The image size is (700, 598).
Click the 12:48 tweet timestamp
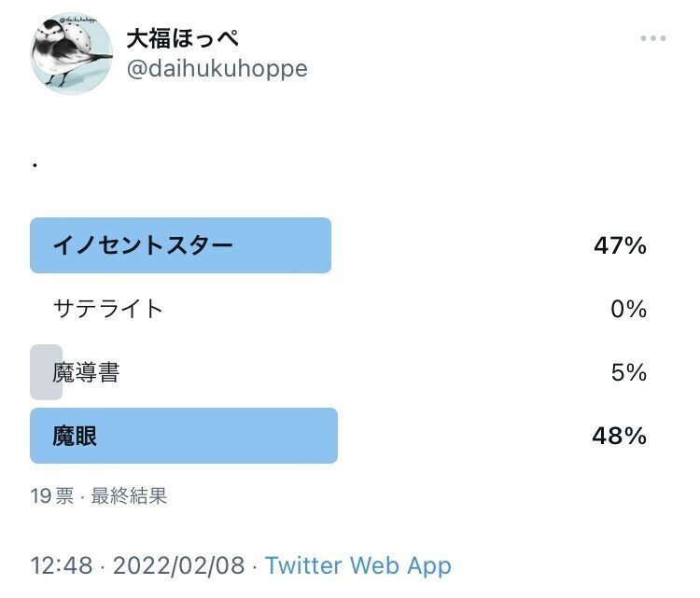[62, 564]
